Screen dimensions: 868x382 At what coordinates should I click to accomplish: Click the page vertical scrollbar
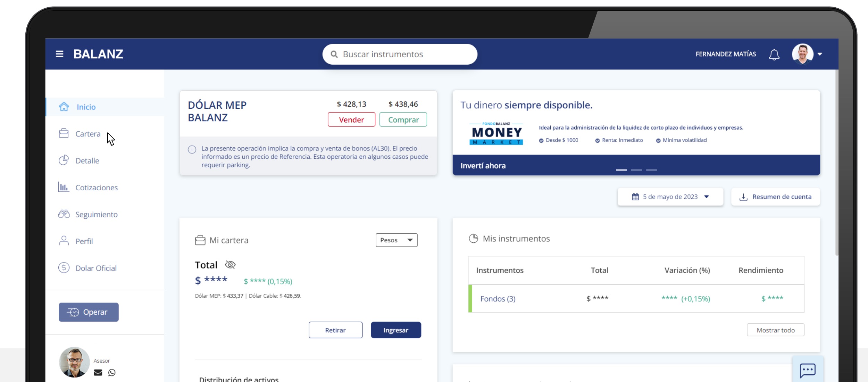coord(837,163)
